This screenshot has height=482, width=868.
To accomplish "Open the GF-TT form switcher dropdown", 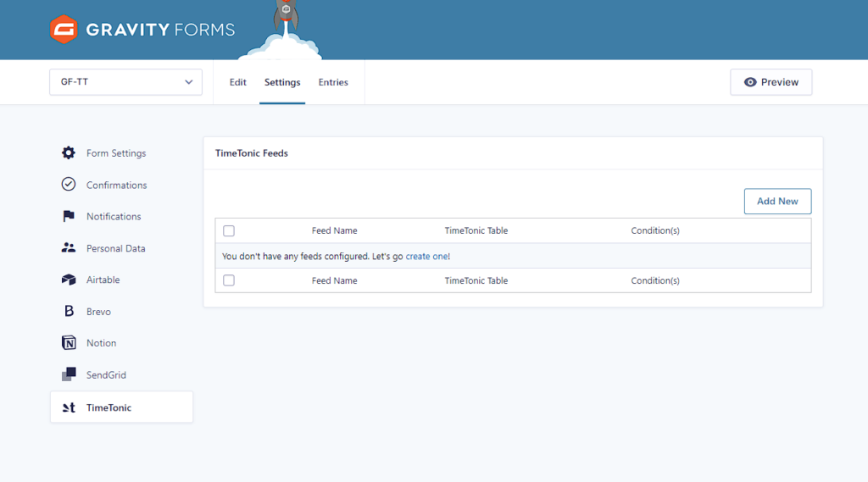I will [x=125, y=82].
